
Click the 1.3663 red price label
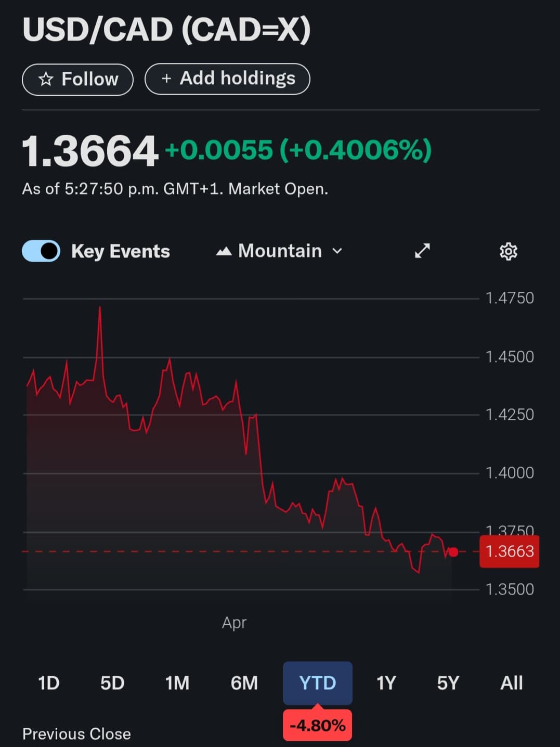(510, 551)
